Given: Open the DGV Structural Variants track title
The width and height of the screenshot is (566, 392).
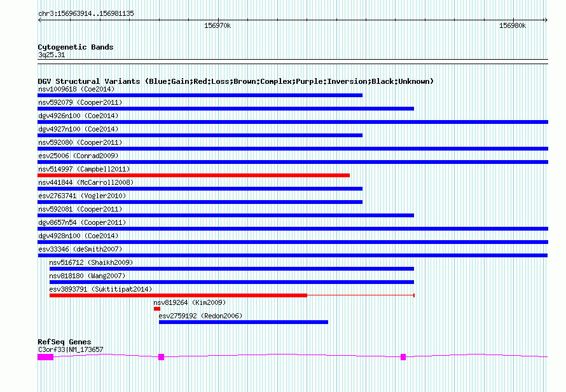Looking at the screenshot, I should [x=235, y=81].
